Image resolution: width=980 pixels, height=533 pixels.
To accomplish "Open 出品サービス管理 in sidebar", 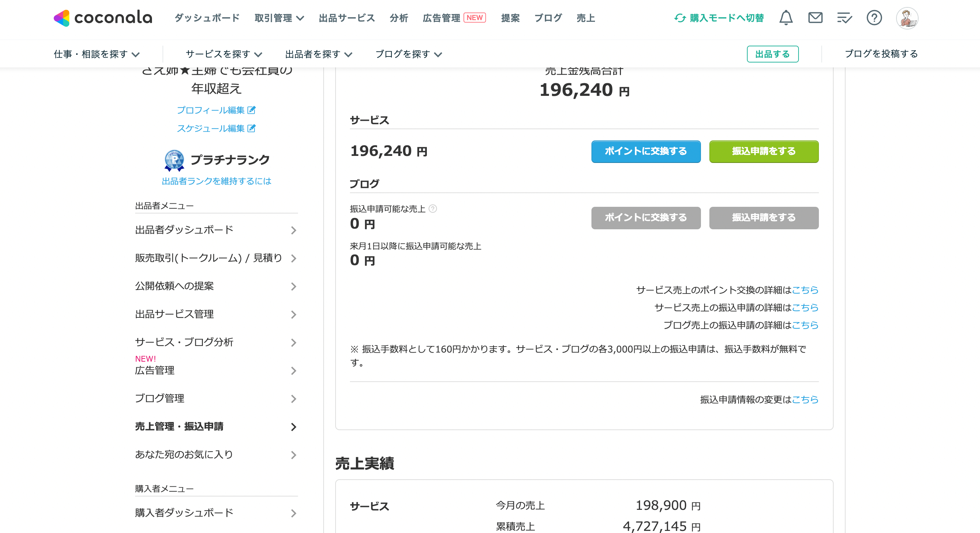I will pyautogui.click(x=216, y=314).
